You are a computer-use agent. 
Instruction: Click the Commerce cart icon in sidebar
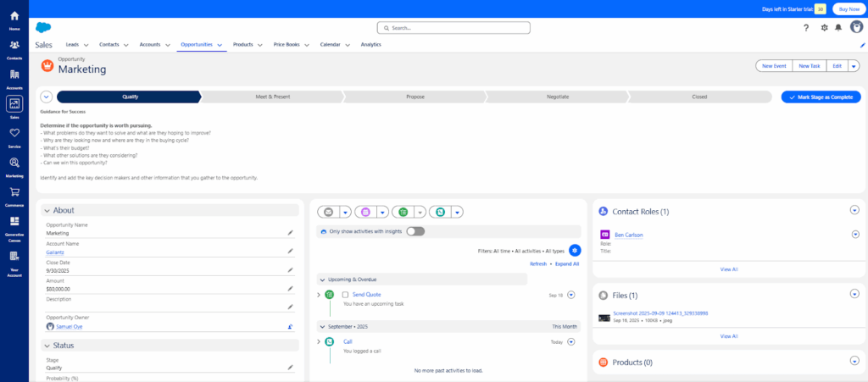(14, 194)
